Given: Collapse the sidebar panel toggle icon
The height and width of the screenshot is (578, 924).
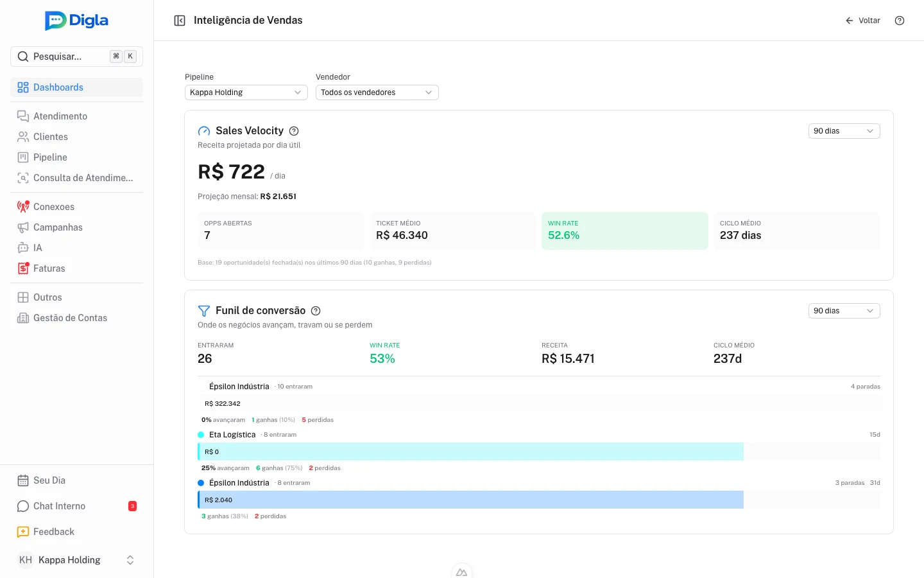Looking at the screenshot, I should click(x=180, y=21).
